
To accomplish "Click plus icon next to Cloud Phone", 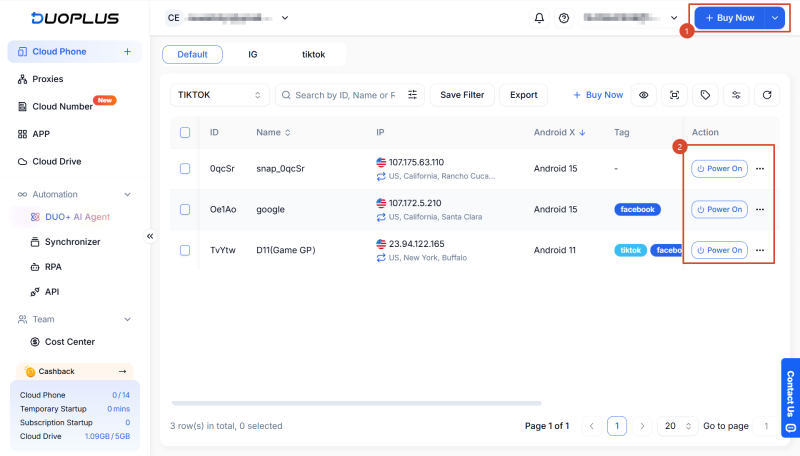I will tap(128, 52).
